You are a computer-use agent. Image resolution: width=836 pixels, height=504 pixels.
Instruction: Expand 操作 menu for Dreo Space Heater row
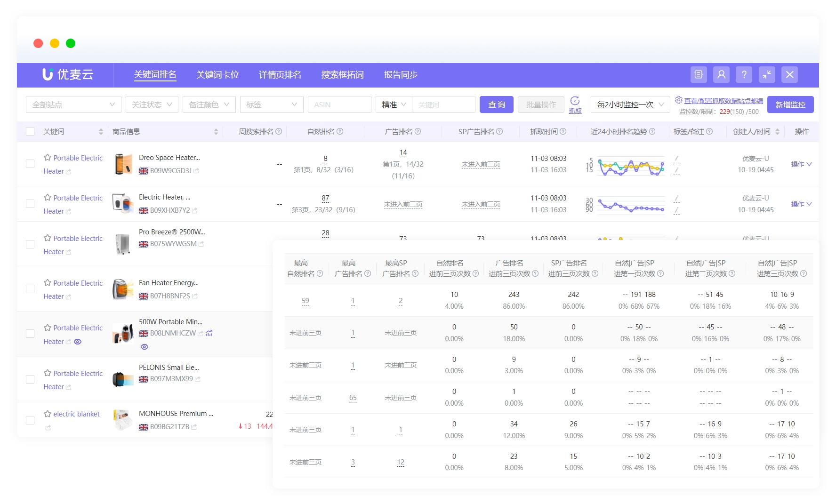pos(801,164)
